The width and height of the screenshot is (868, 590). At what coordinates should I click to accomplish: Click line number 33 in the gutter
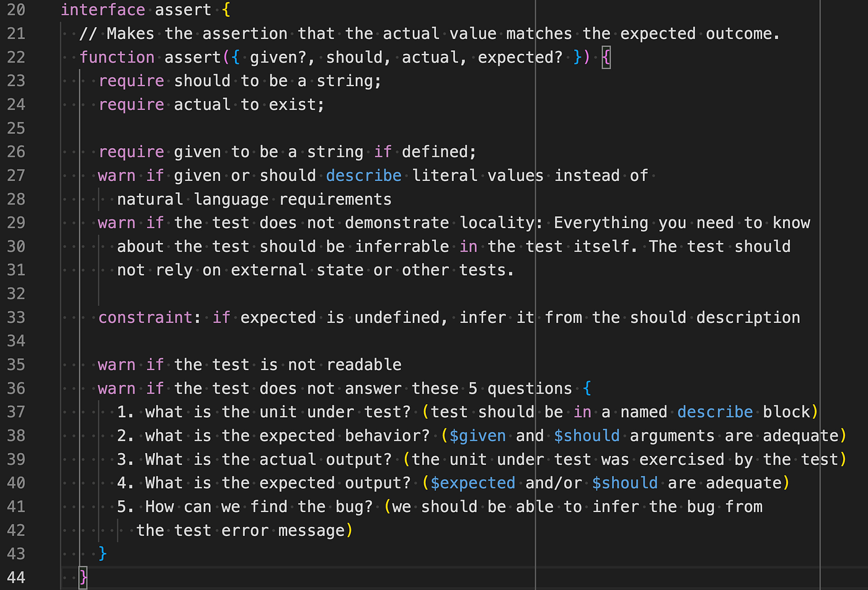[x=16, y=318]
